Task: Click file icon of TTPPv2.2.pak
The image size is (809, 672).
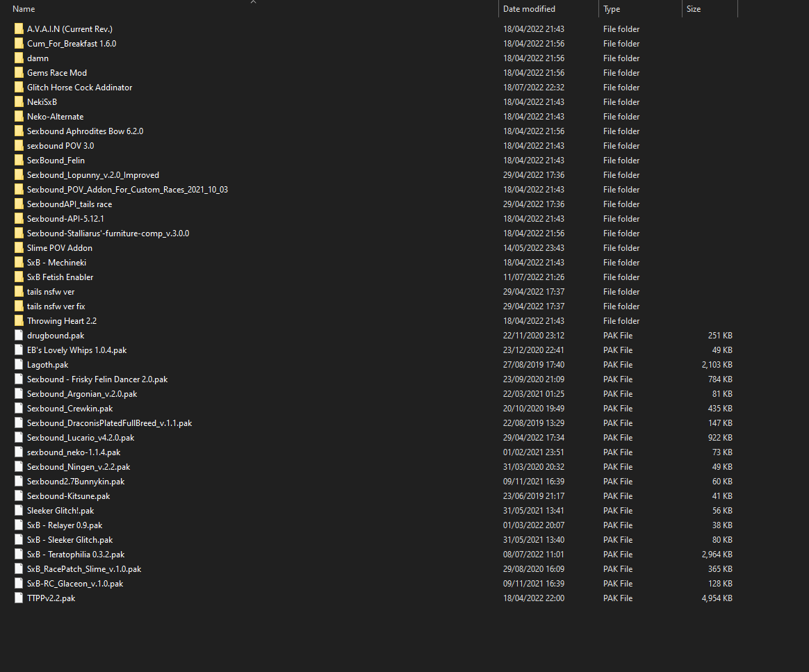Action: click(19, 598)
